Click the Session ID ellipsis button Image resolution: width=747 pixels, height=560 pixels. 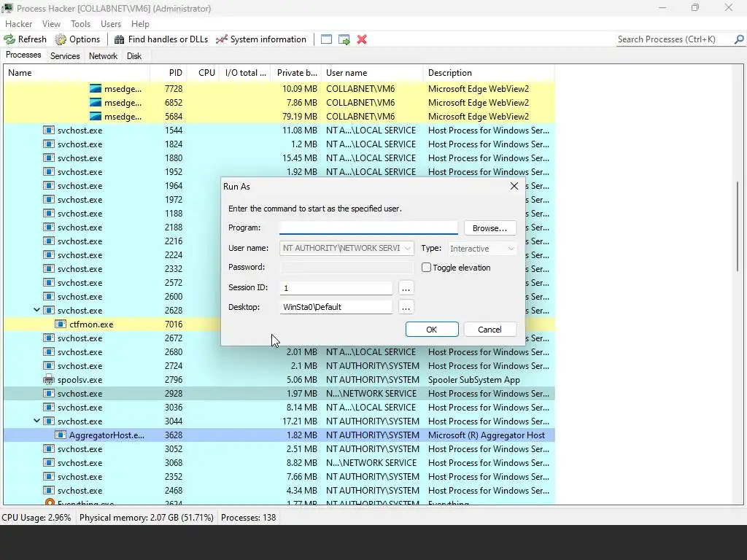pos(406,288)
